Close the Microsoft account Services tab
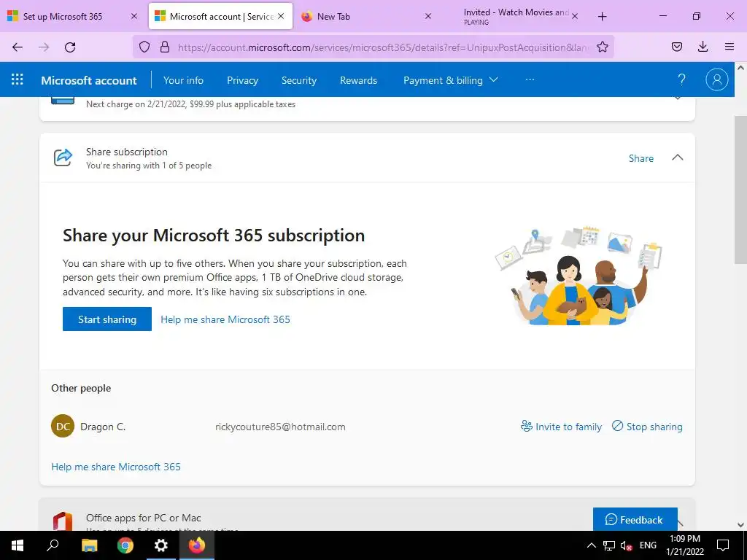747x560 pixels. click(281, 16)
